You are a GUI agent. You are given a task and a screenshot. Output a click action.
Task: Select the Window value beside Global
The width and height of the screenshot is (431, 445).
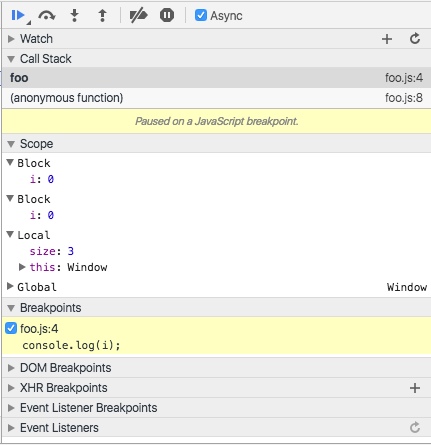click(407, 287)
